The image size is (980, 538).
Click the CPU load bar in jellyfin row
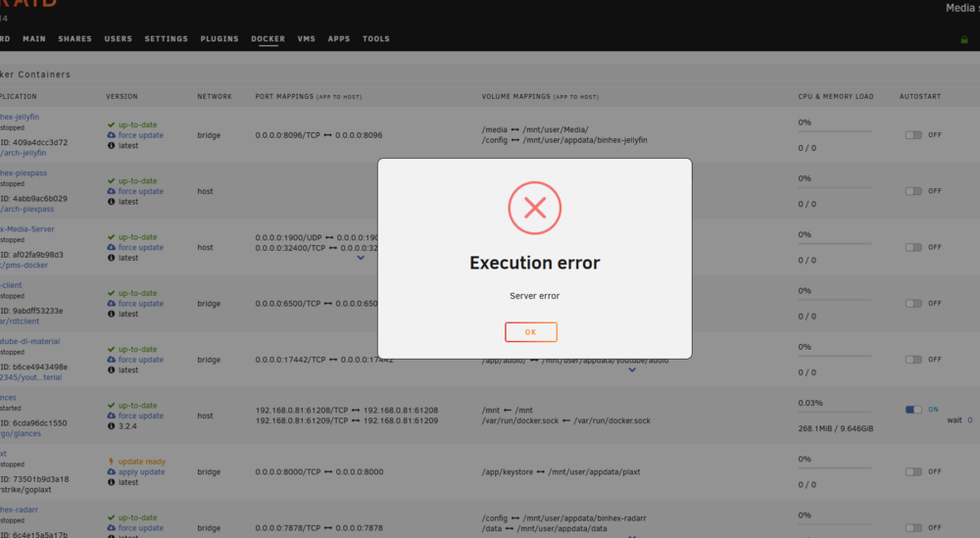[x=834, y=131]
